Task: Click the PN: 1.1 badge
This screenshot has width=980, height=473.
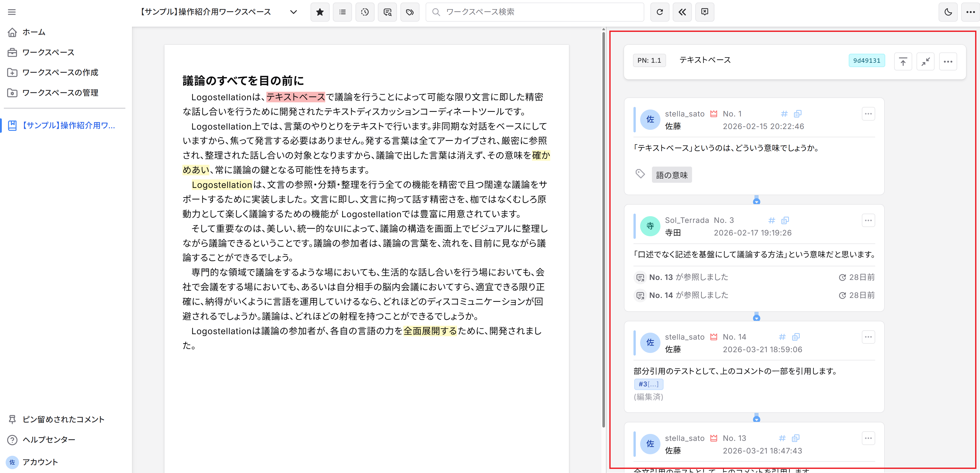Action: tap(649, 61)
